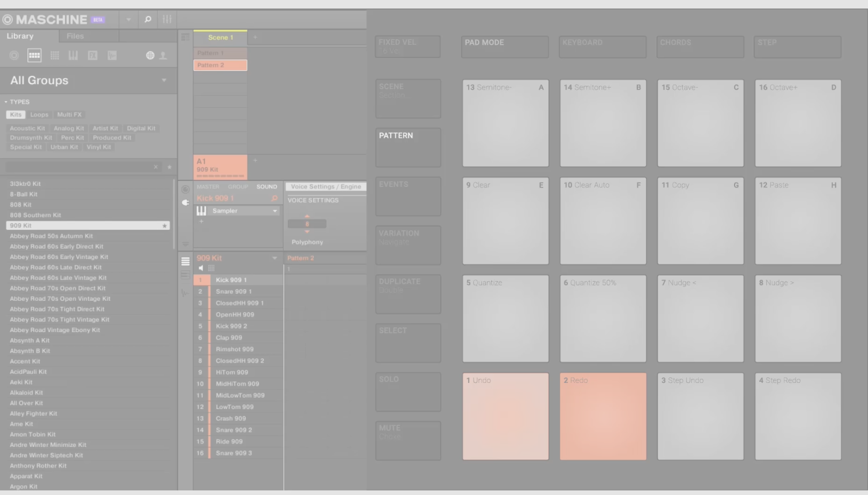The width and height of the screenshot is (868, 495).
Task: Select the Scene 1 tab
Action: (220, 37)
